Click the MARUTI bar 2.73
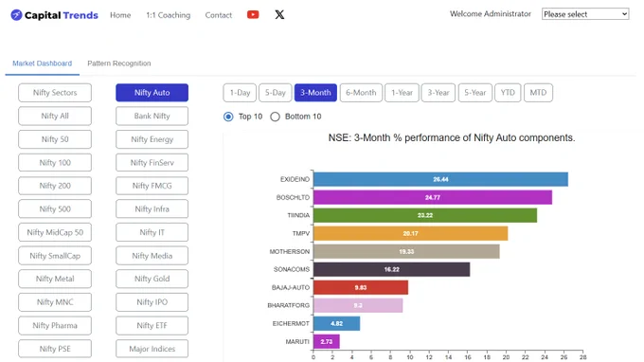Screen dimensions: 644x362 327,341
